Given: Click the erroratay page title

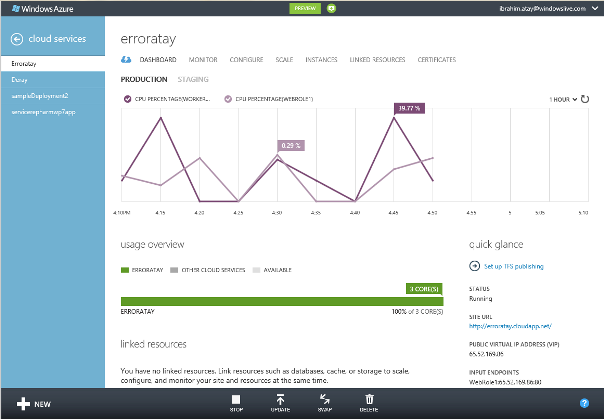Looking at the screenshot, I should click(148, 39).
